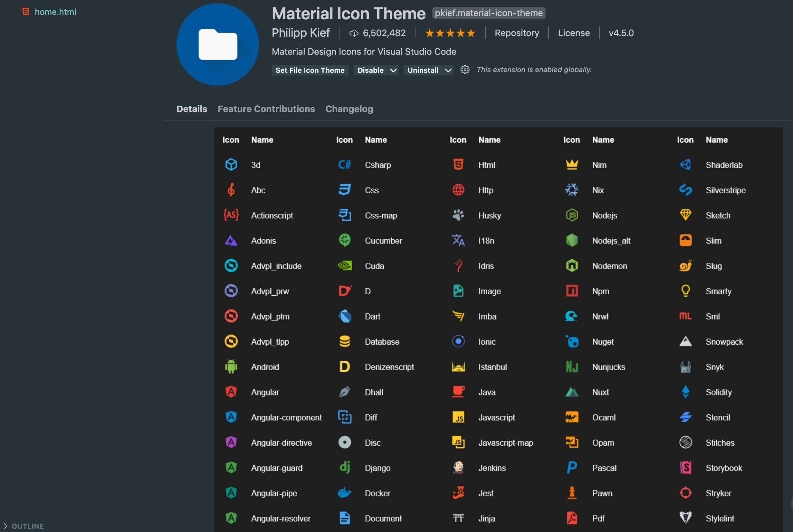Click the Material Icon Theme folder logo
Screen dimensions: 793x532
tap(217, 44)
